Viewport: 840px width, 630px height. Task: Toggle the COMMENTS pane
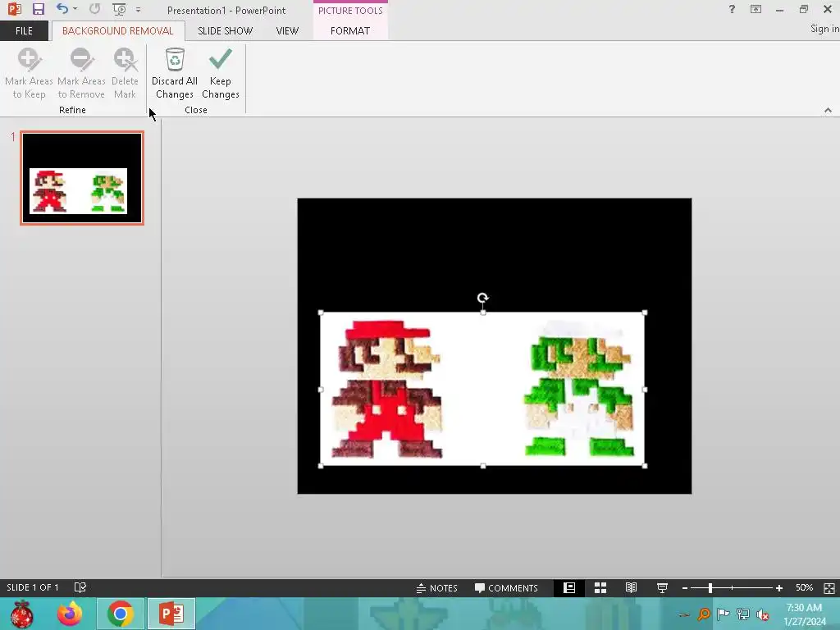tap(506, 587)
